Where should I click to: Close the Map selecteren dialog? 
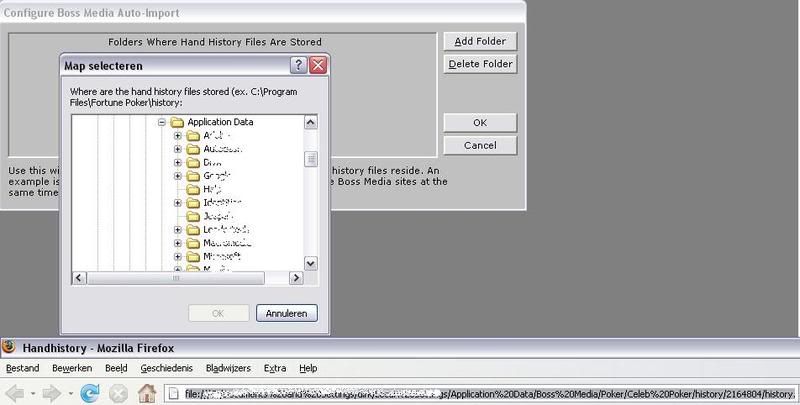[318, 65]
